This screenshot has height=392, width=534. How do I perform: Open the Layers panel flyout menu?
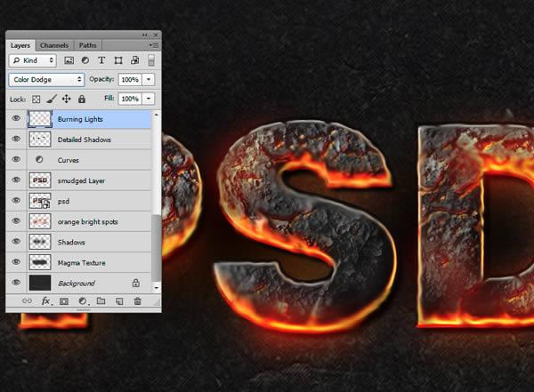[154, 45]
